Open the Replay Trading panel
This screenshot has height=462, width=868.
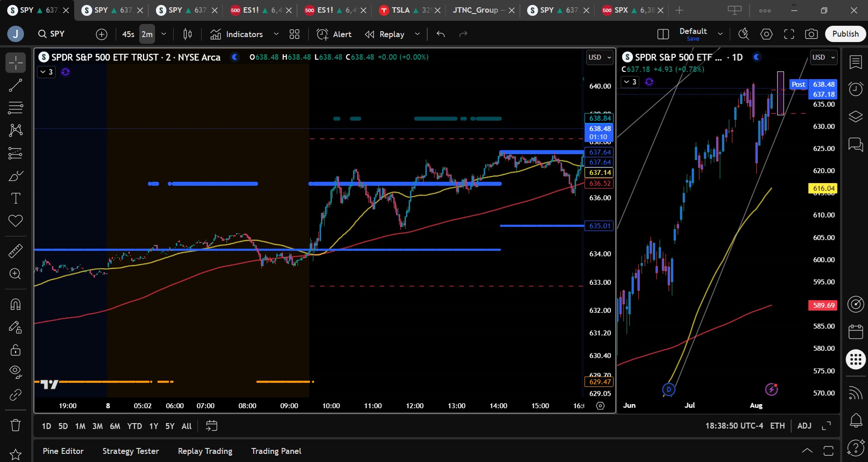tap(205, 451)
